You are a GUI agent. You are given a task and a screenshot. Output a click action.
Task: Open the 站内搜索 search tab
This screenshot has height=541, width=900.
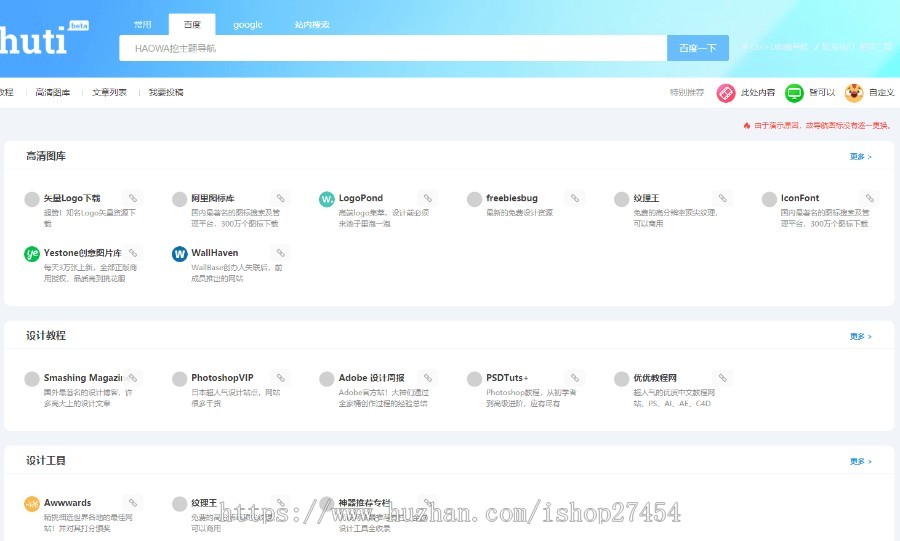[x=312, y=25]
